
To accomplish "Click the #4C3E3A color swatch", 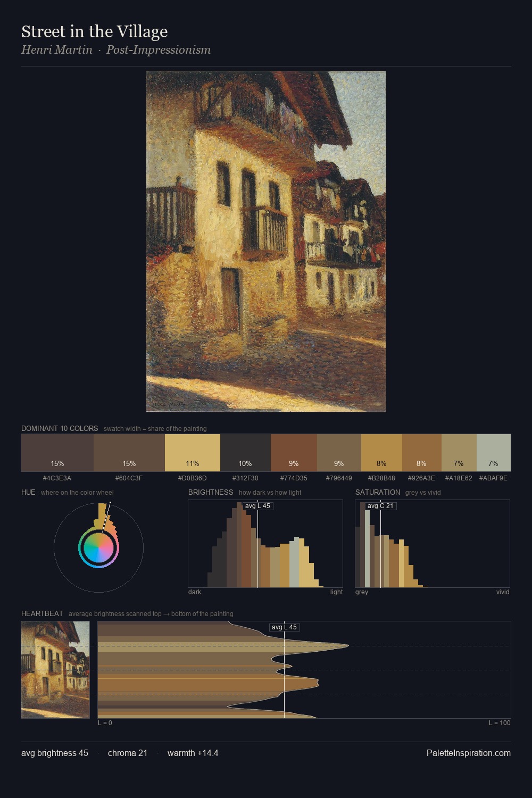I will coord(57,453).
